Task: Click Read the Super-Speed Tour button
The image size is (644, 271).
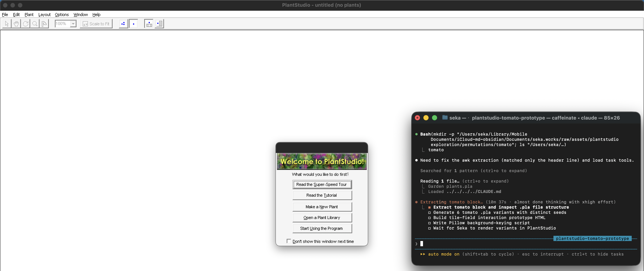Action: tap(322, 184)
